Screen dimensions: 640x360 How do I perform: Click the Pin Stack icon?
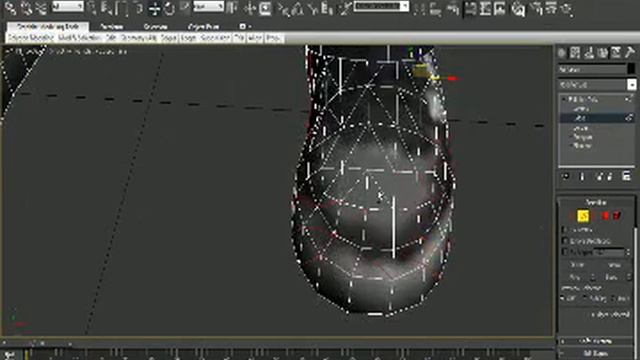(565, 176)
